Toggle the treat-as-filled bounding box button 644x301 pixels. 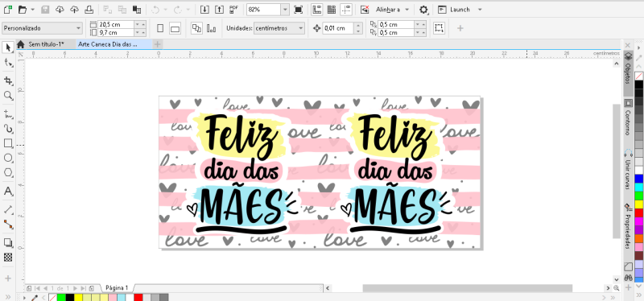[439, 28]
